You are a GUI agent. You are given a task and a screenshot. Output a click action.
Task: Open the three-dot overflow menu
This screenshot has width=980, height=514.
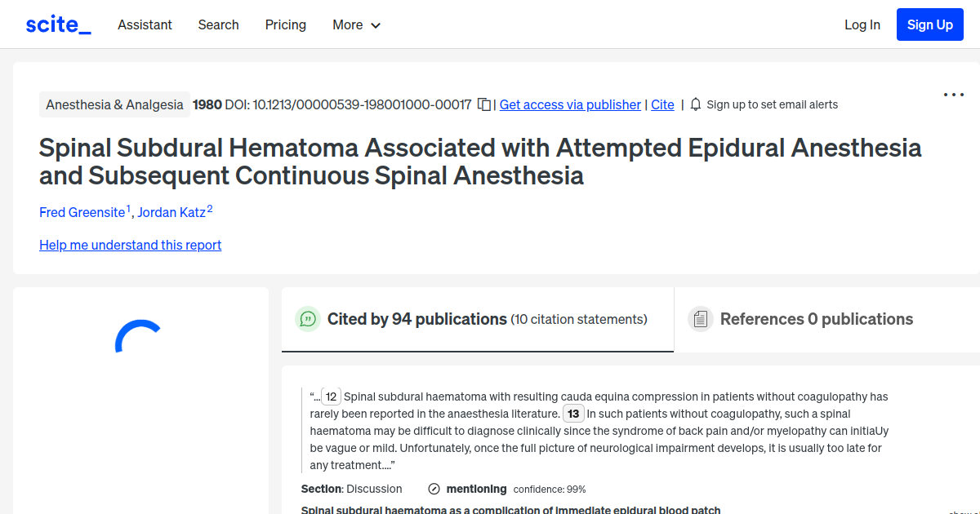pos(953,95)
